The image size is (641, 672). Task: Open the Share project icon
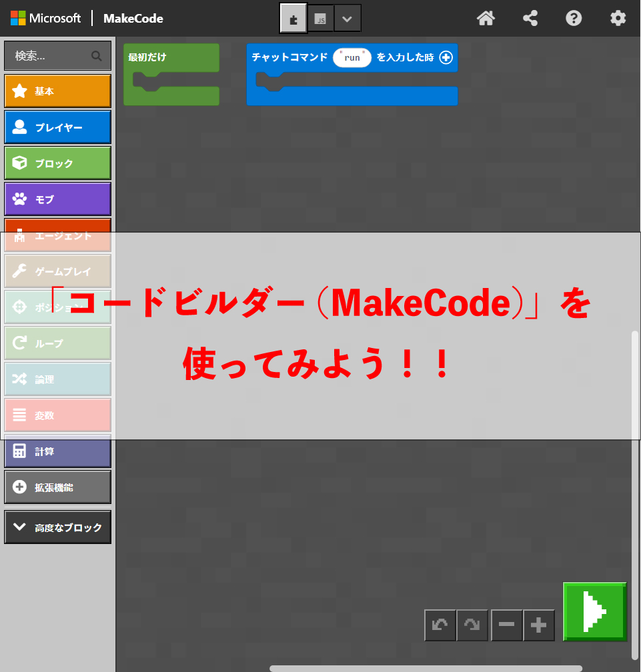530,19
